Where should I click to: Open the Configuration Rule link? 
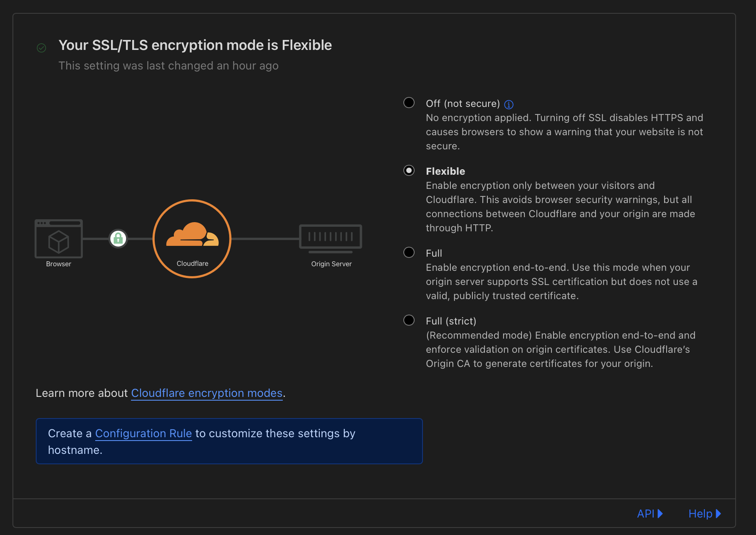[143, 433]
